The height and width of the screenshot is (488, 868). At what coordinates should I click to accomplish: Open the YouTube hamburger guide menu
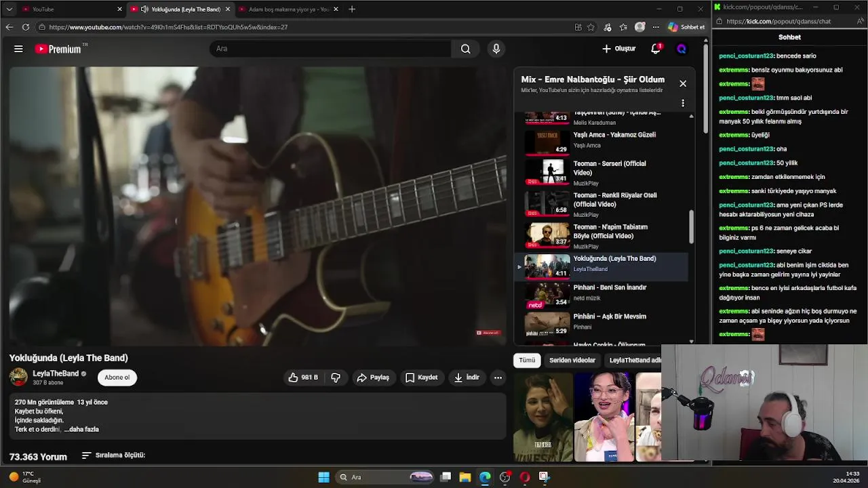coord(18,49)
